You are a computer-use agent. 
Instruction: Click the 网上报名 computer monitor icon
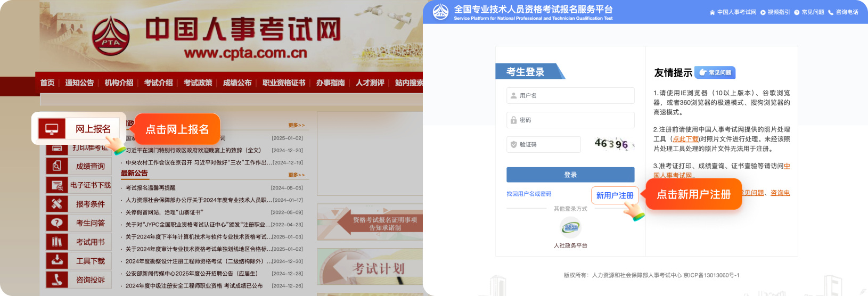coord(52,129)
